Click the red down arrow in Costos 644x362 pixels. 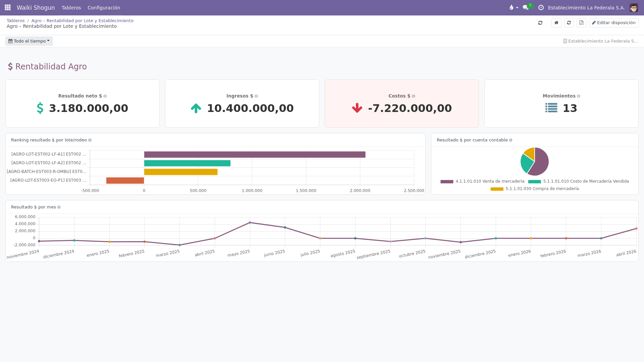[x=357, y=108]
